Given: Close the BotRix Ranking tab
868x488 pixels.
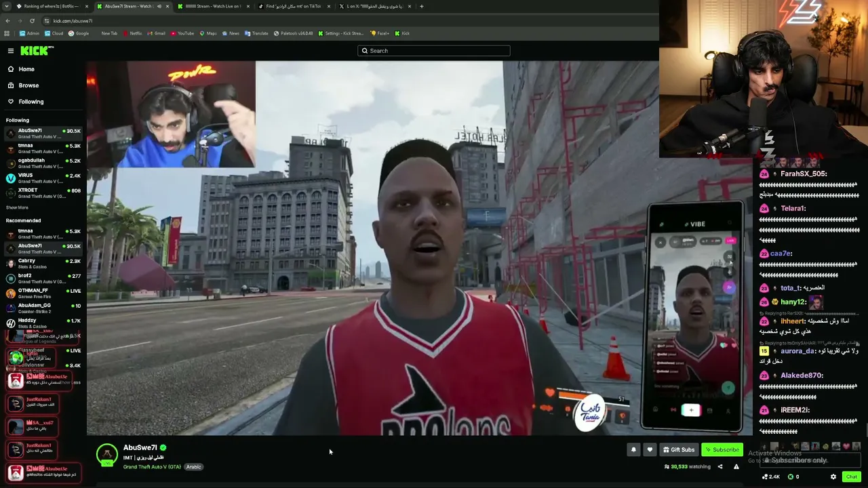Looking at the screenshot, I should [86, 6].
